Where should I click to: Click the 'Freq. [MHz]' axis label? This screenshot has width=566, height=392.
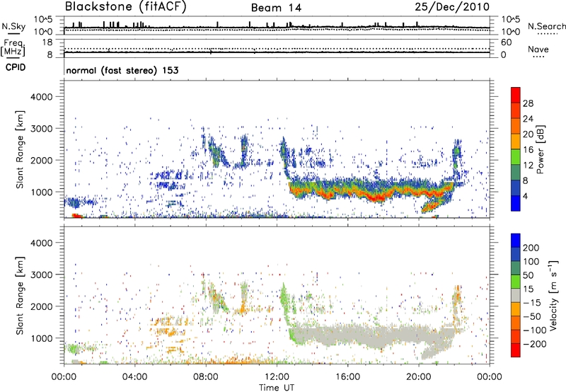[13, 47]
